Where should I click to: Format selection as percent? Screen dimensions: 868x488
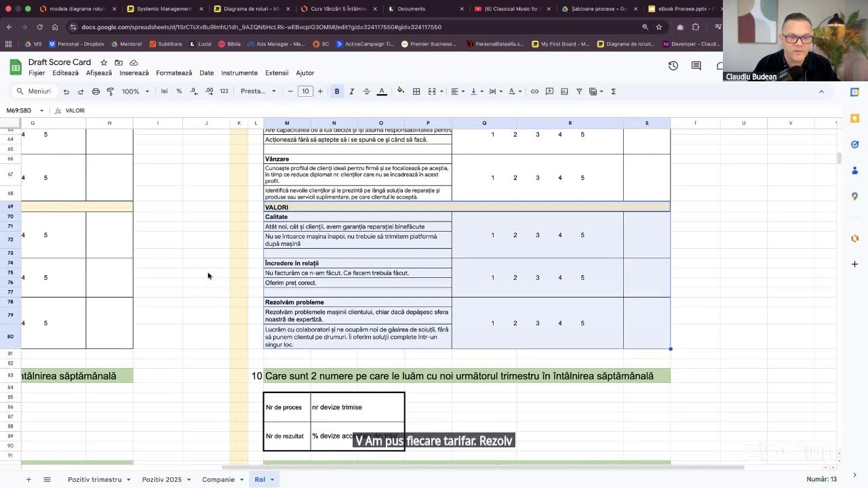(x=179, y=91)
